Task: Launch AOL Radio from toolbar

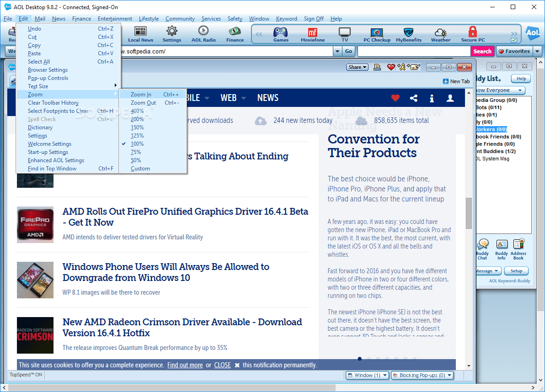Action: click(203, 34)
